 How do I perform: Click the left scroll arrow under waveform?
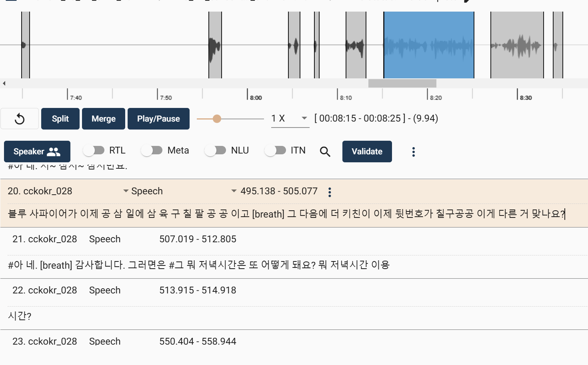(x=4, y=83)
